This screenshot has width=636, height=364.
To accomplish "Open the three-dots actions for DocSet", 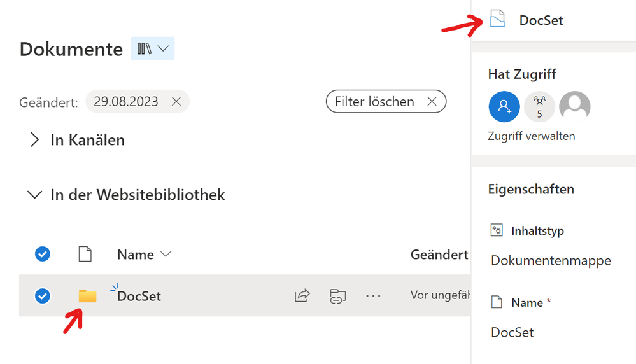I will pos(373,296).
